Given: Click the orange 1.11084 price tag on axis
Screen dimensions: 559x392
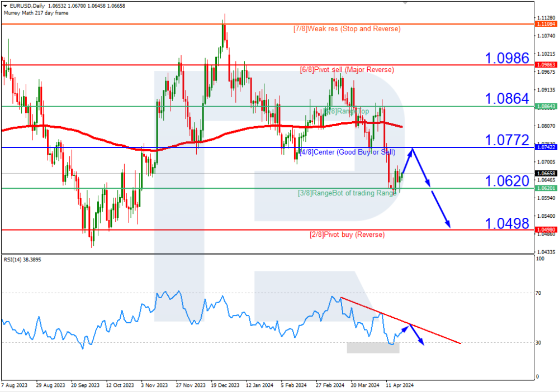Looking at the screenshot, I should click(546, 24).
